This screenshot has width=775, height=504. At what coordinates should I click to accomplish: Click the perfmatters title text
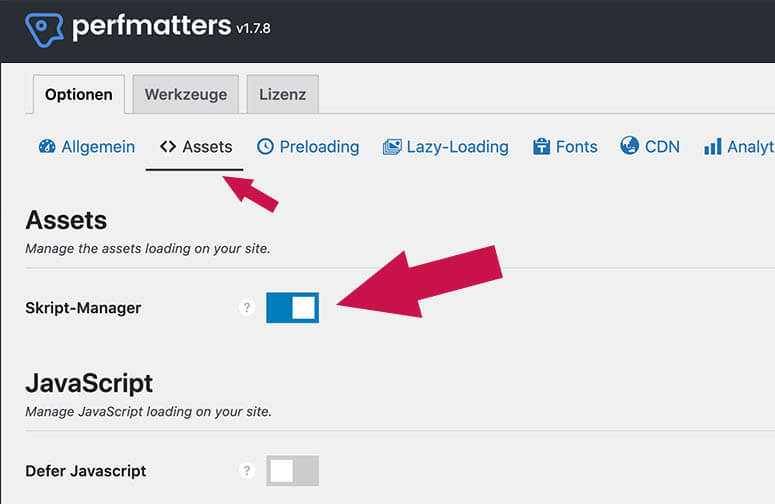point(151,26)
